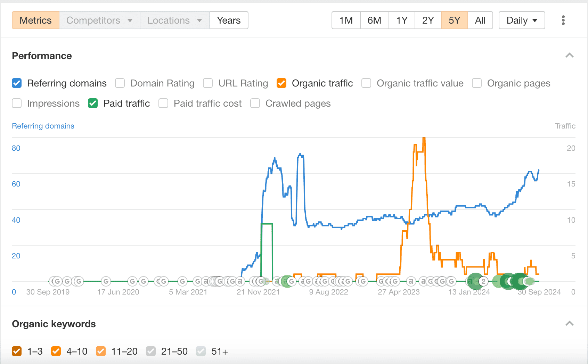Collapse the Performance section
The width and height of the screenshot is (588, 364).
pos(569,56)
